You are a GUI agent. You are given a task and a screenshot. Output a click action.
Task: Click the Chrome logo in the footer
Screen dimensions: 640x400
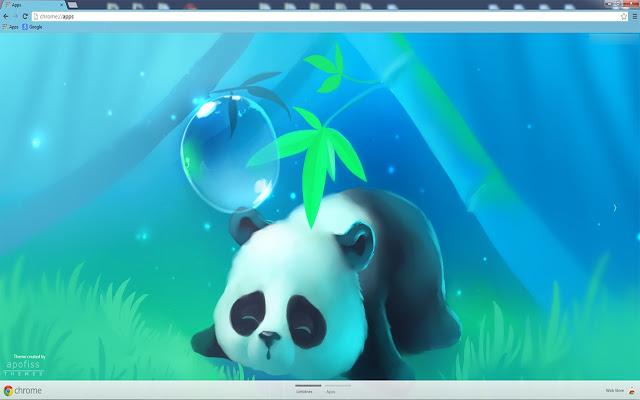coord(23,391)
